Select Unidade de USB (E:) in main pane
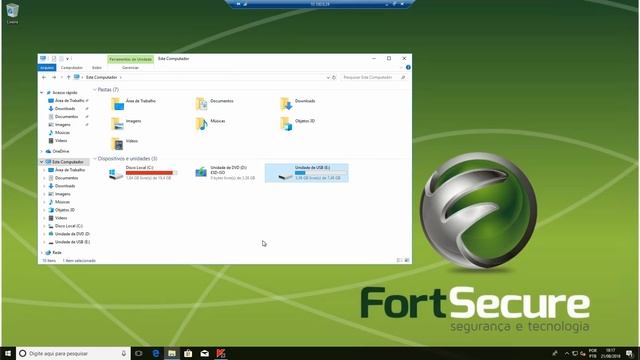 click(307, 173)
